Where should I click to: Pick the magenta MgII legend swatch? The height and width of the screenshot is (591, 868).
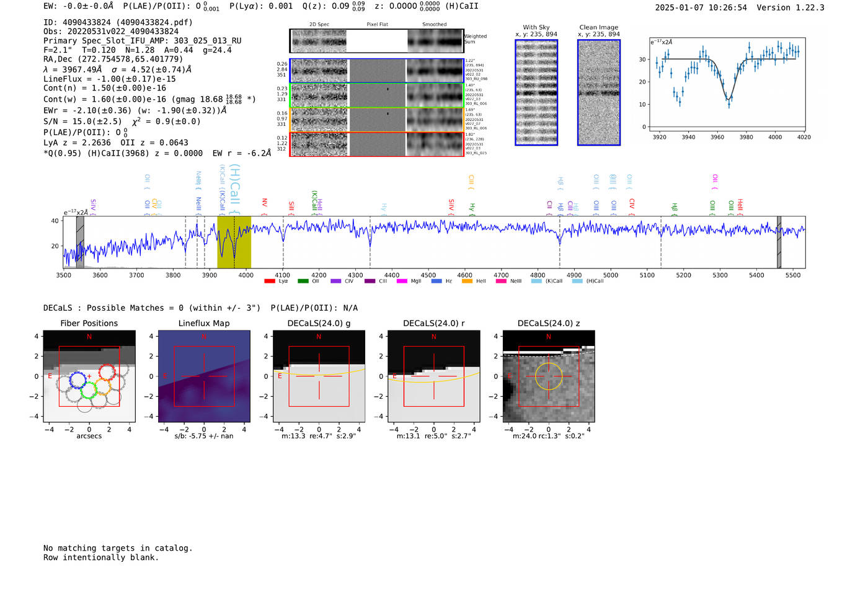pyautogui.click(x=402, y=282)
